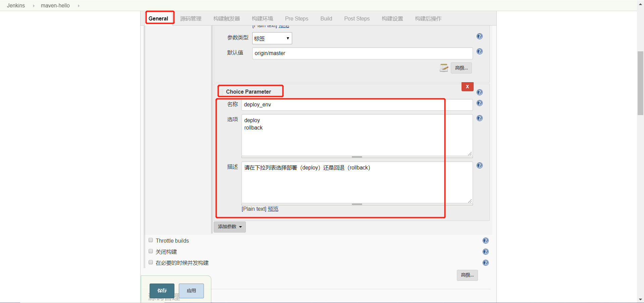The image size is (644, 303).
Task: Enable Throttle builds checkbox
Action: (151, 240)
